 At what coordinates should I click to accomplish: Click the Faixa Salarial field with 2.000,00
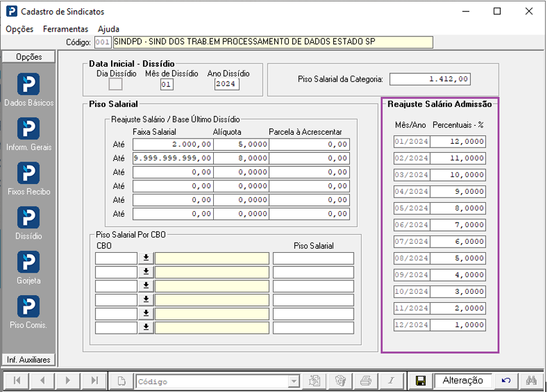point(173,144)
